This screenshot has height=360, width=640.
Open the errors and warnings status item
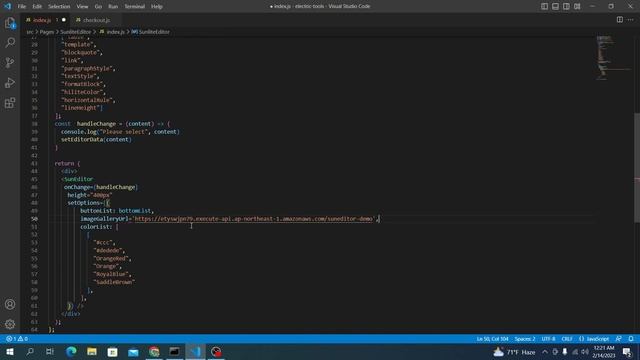click(x=17, y=339)
